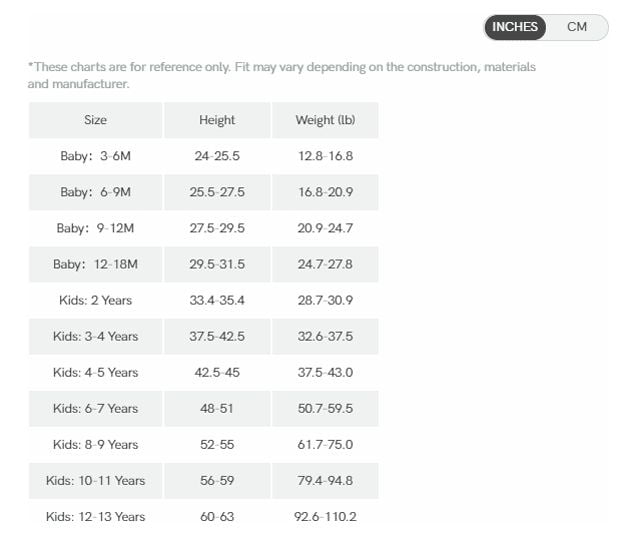Select the Baby: 3-6M size row

tap(204, 156)
